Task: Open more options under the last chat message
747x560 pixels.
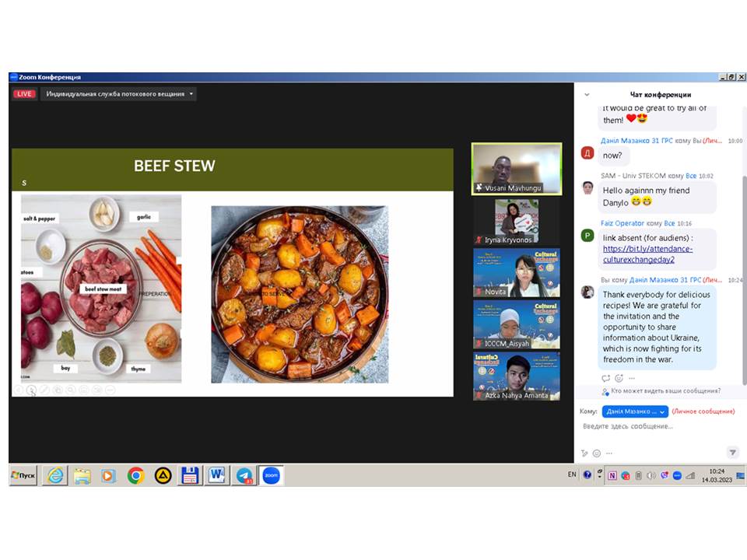Action: click(632, 378)
